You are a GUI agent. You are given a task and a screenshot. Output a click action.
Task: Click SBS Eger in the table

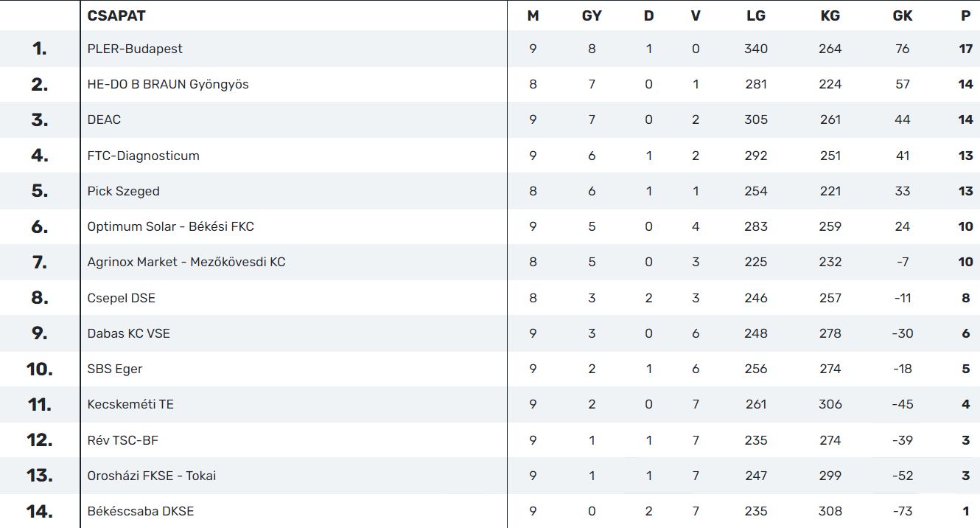115,369
